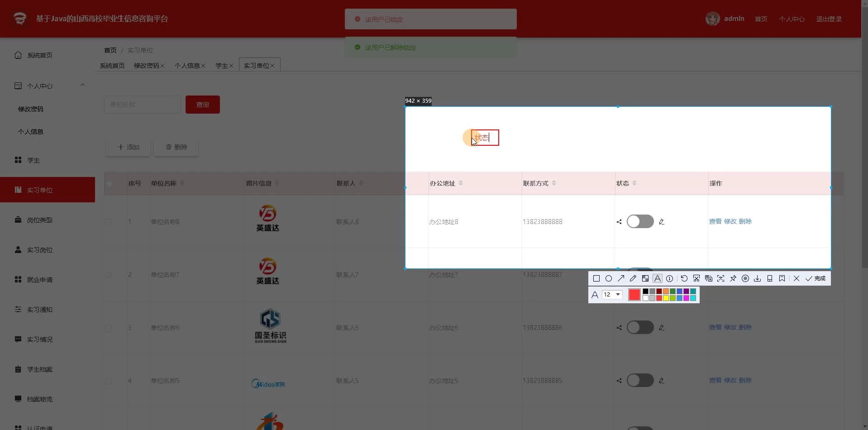Open the 系统首页 tab
This screenshot has width=868, height=430.
tap(112, 66)
